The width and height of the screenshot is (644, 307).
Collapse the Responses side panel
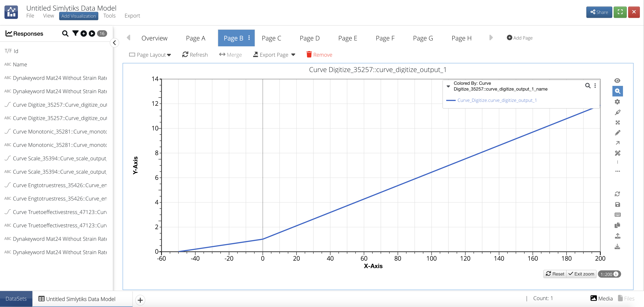[x=115, y=43]
